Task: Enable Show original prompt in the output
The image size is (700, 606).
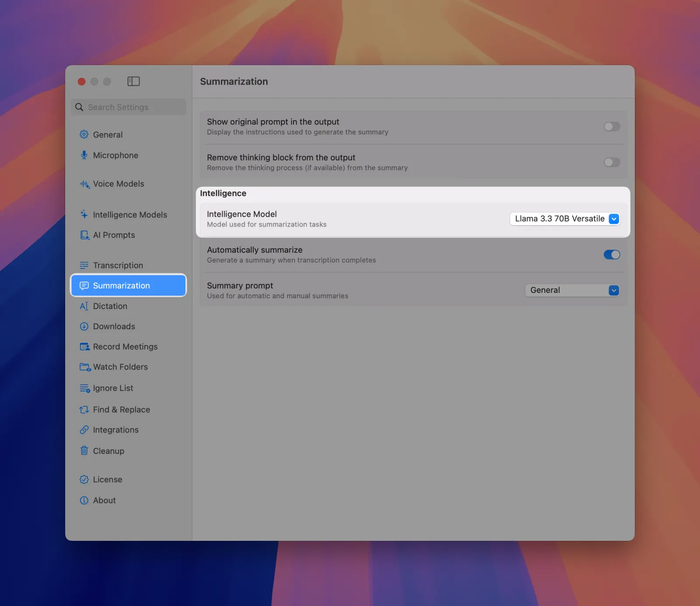Action: (x=612, y=127)
